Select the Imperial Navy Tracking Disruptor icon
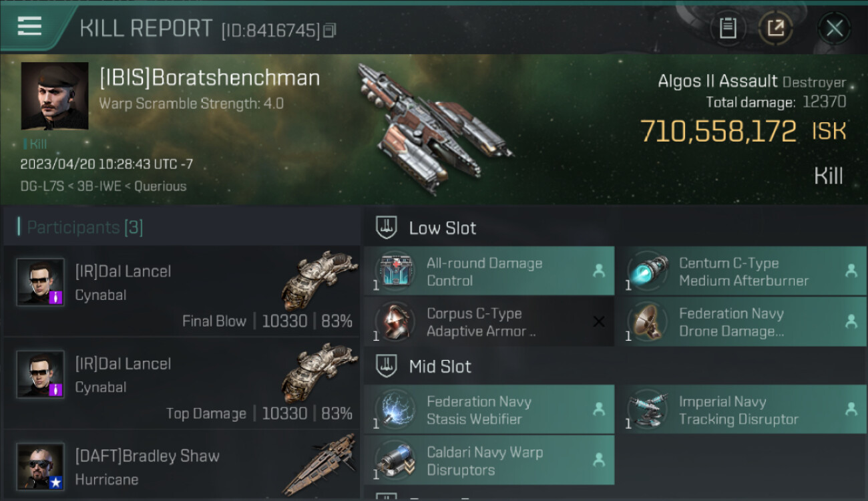Image resolution: width=868 pixels, height=501 pixels. (648, 409)
